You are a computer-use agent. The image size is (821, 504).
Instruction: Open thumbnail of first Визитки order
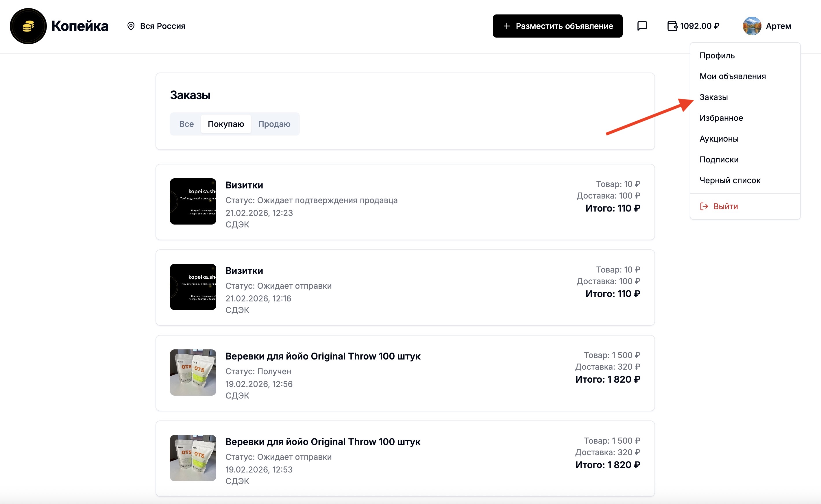(x=193, y=201)
